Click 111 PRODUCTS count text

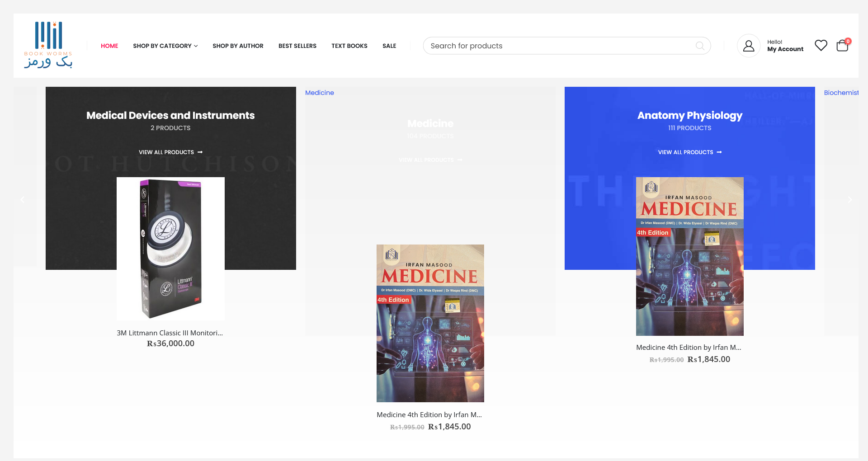690,128
